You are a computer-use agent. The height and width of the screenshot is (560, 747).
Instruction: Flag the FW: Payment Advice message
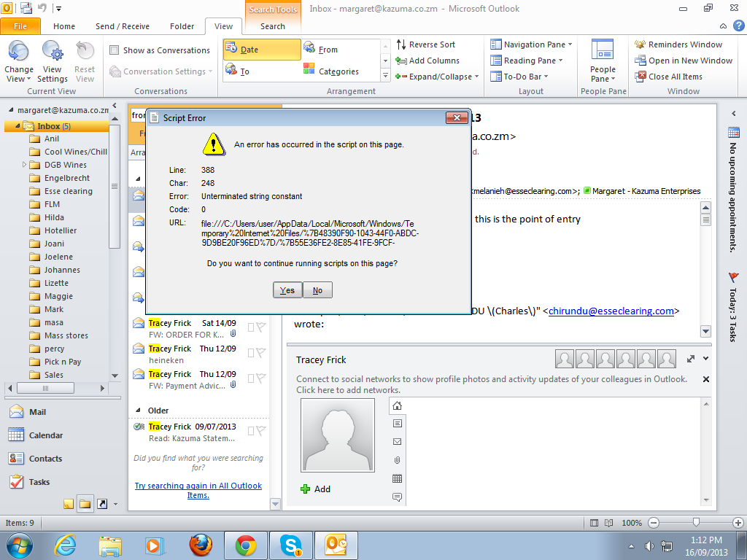[x=260, y=378]
